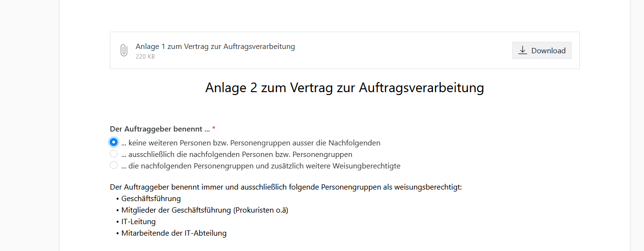The height and width of the screenshot is (251, 644).
Task: Click the "220 KB" file size text
Action: click(x=145, y=57)
